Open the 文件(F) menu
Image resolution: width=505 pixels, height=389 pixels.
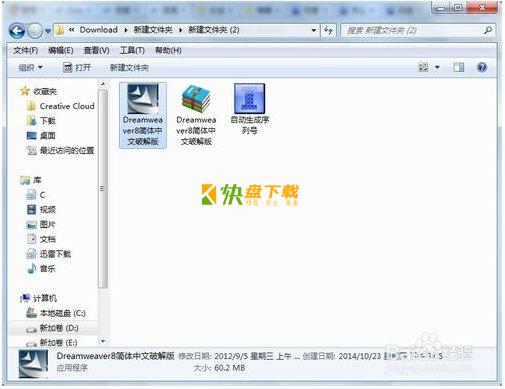(25, 50)
